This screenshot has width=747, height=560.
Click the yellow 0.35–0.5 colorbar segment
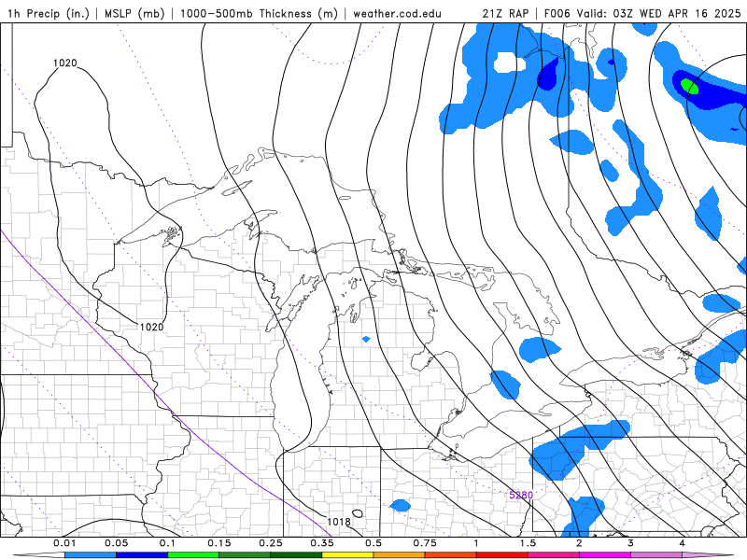tap(347, 555)
